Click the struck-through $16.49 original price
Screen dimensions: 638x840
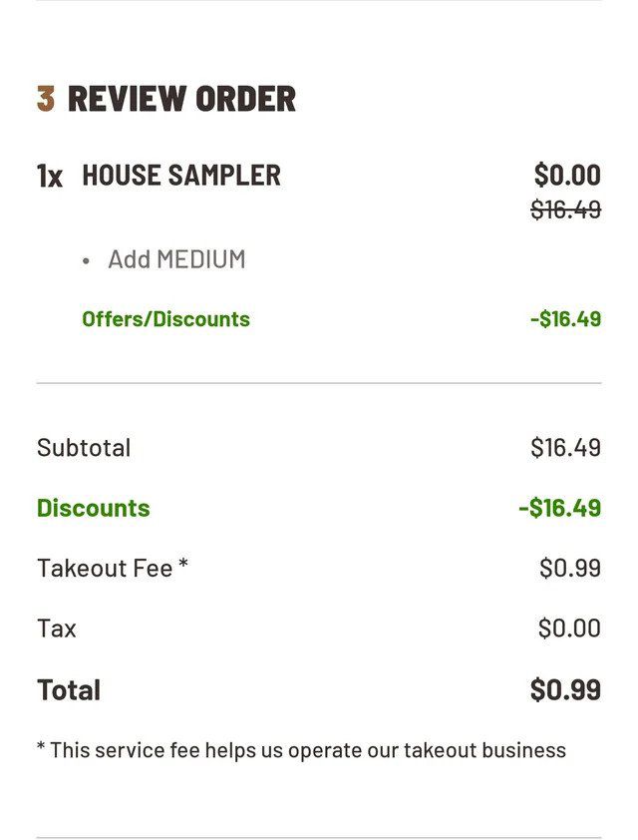click(566, 209)
